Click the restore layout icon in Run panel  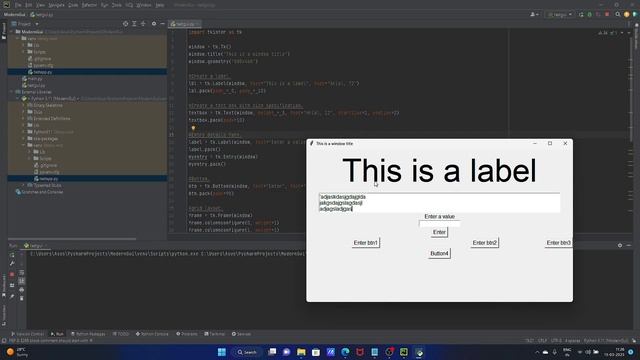(12, 285)
